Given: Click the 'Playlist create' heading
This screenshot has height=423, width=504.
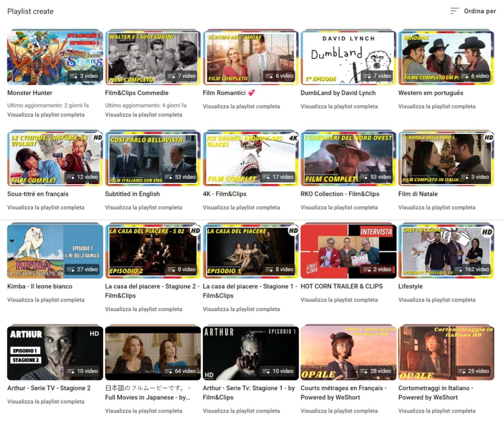Looking at the screenshot, I should pyautogui.click(x=30, y=11).
